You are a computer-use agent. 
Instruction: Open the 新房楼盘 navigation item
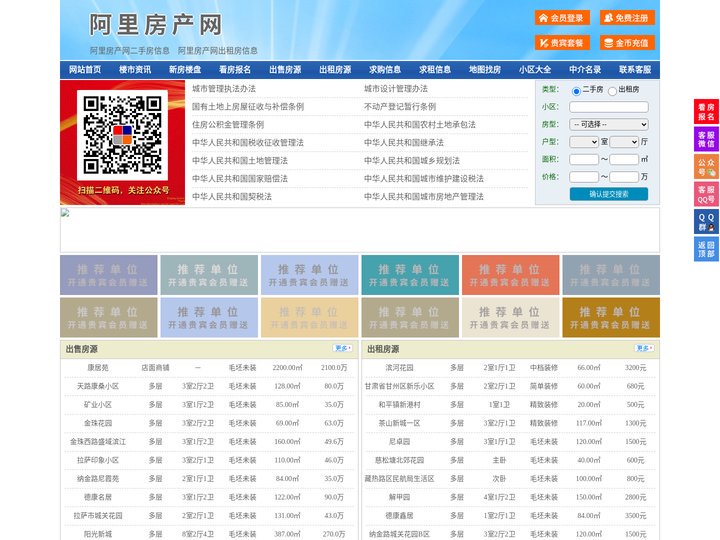(185, 70)
